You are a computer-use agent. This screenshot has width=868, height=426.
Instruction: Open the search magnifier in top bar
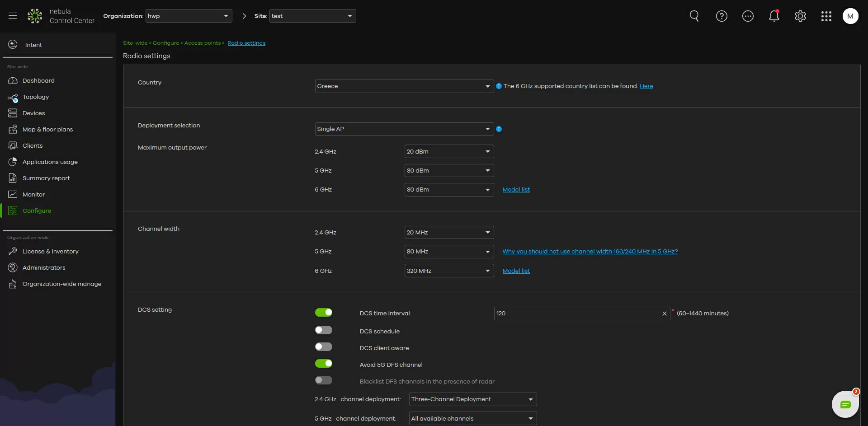694,16
